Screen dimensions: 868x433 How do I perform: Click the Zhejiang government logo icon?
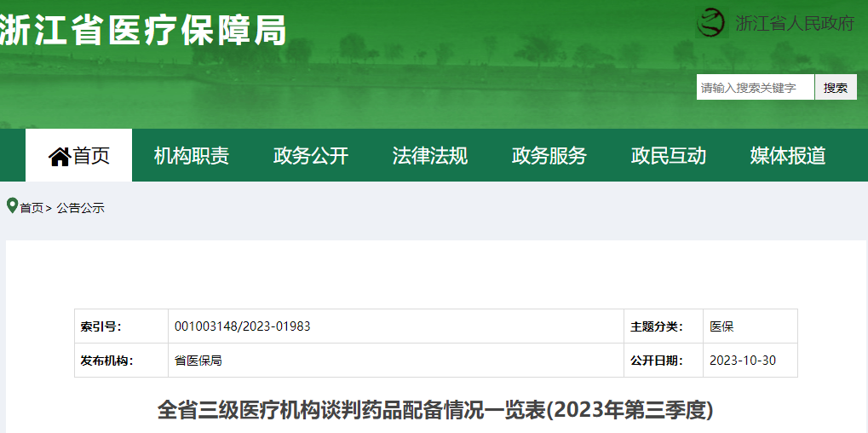(711, 23)
